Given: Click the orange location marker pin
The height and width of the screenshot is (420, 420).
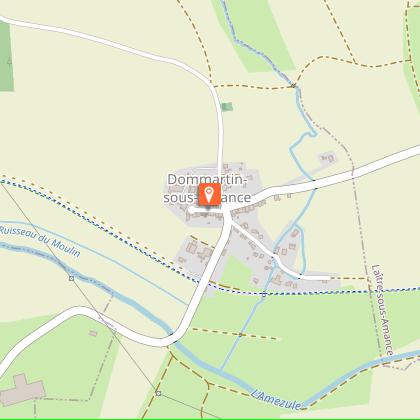Looking at the screenshot, I should click(209, 194).
